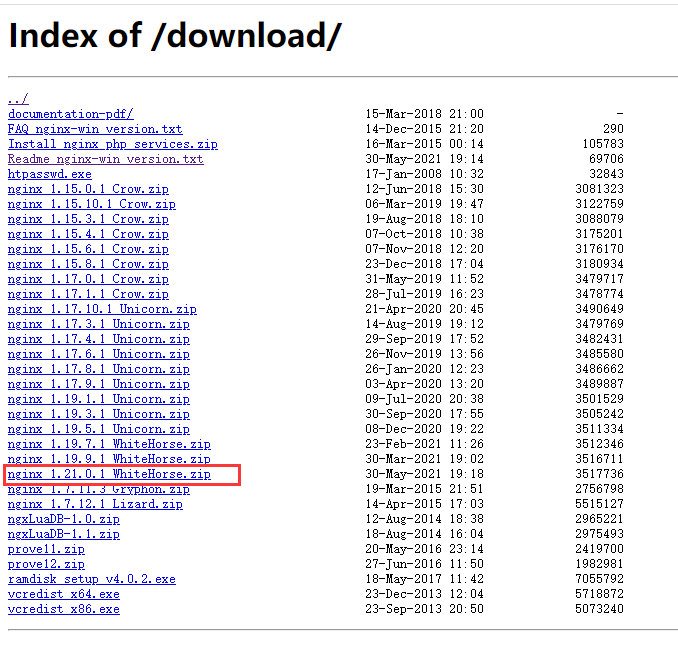
Task: Download nginx 1.15.0.1 Crow.zip
Action: [88, 189]
